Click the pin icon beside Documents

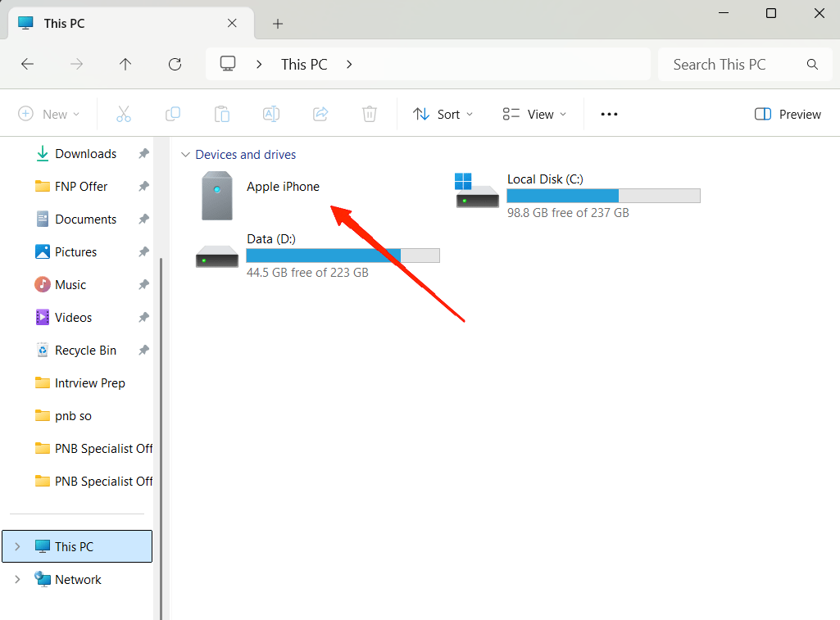(x=143, y=219)
